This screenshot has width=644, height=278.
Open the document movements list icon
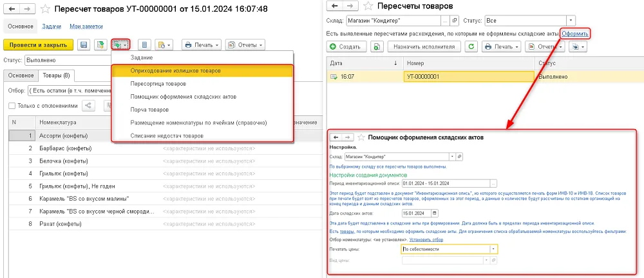click(x=144, y=45)
